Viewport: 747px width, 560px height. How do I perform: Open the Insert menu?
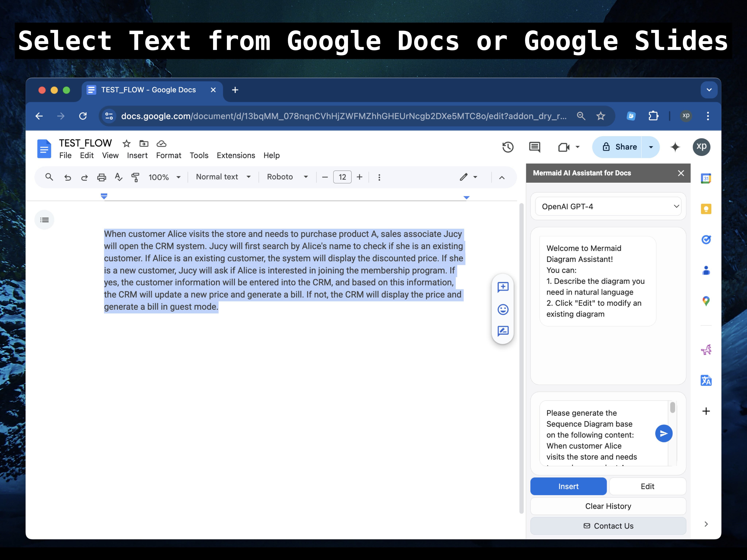[x=137, y=155]
